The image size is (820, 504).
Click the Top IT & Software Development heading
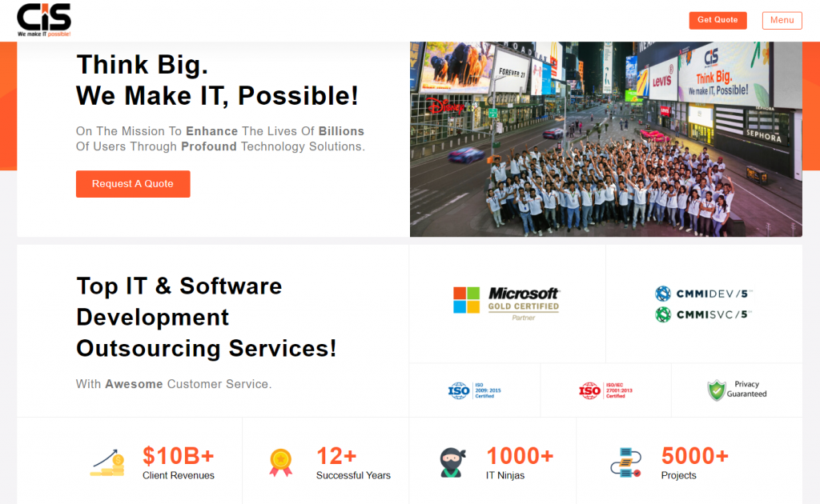206,317
